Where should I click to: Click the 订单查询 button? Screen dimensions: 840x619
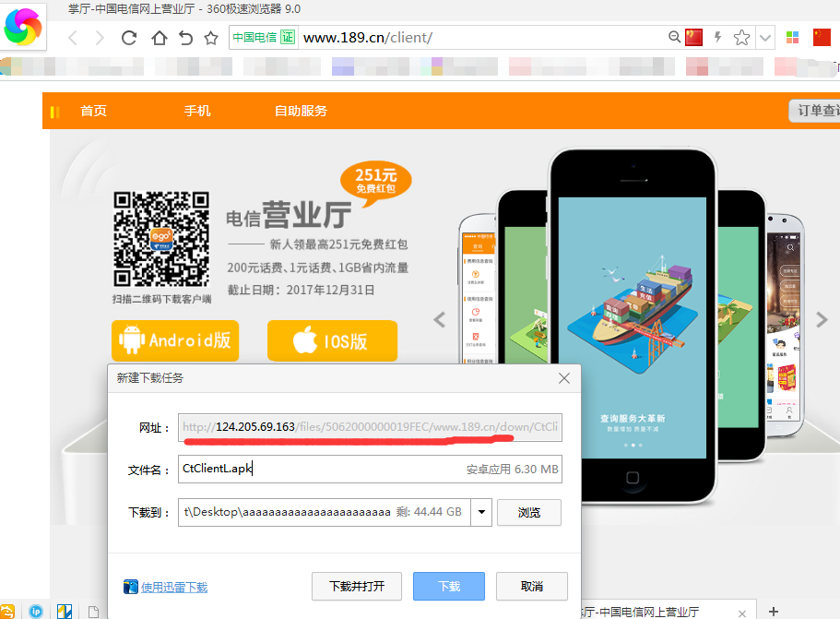815,111
